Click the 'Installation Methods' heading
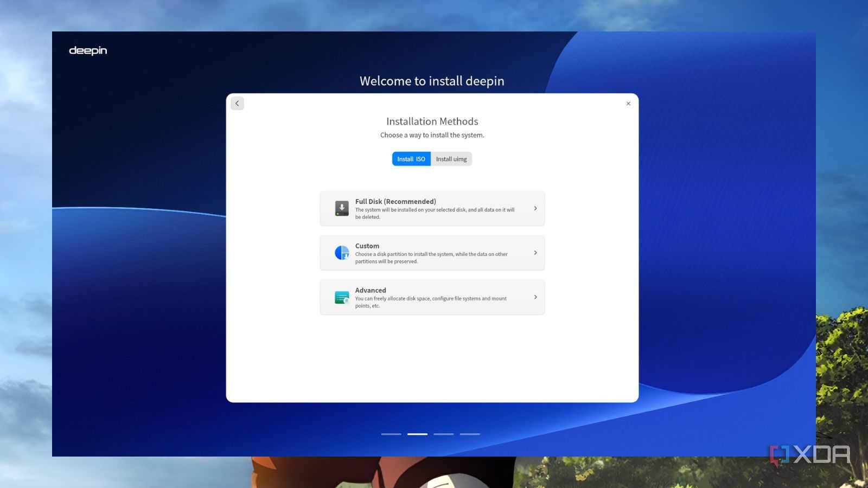The height and width of the screenshot is (488, 868). point(432,121)
